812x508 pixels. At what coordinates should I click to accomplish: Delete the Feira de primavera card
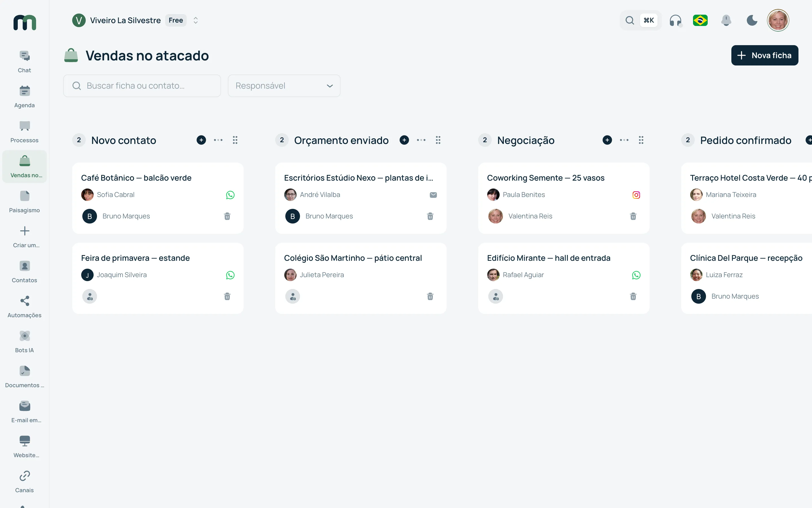pos(227,297)
